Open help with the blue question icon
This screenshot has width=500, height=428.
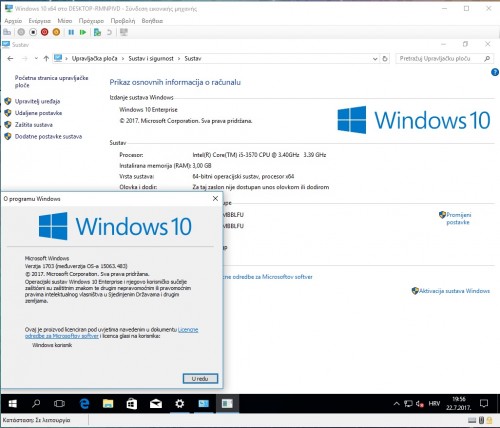tap(495, 72)
